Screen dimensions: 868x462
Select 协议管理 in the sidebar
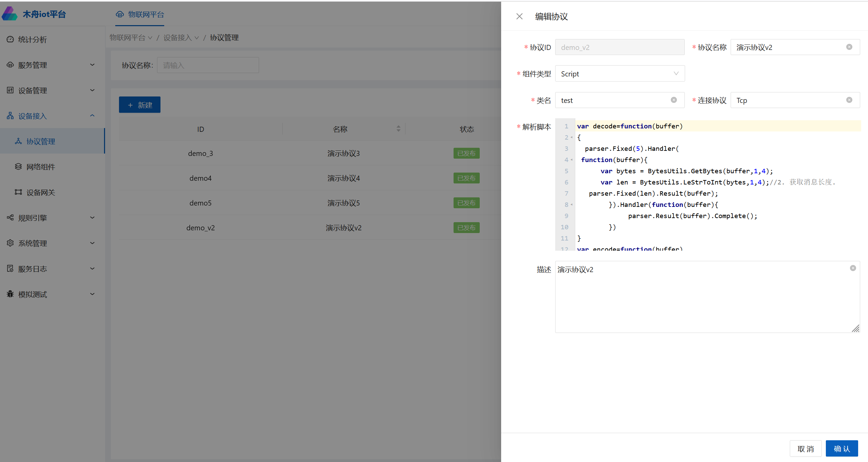[x=52, y=141]
